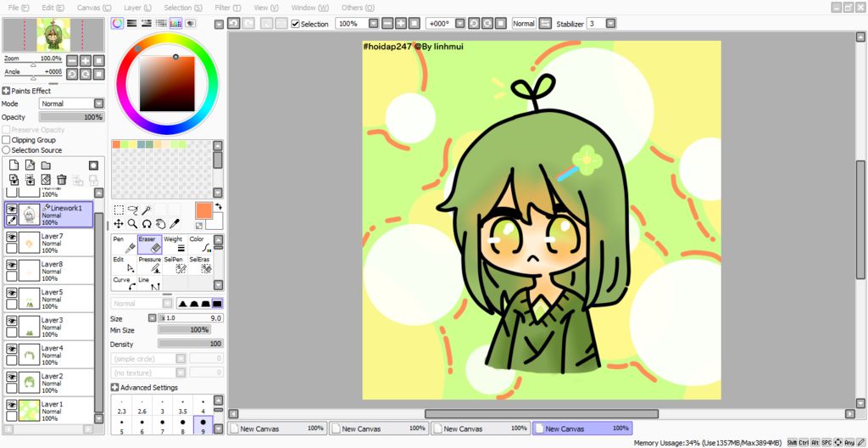Select the Color linework tool
Image resolution: width=868 pixels, height=448 pixels.
pyautogui.click(x=200, y=244)
